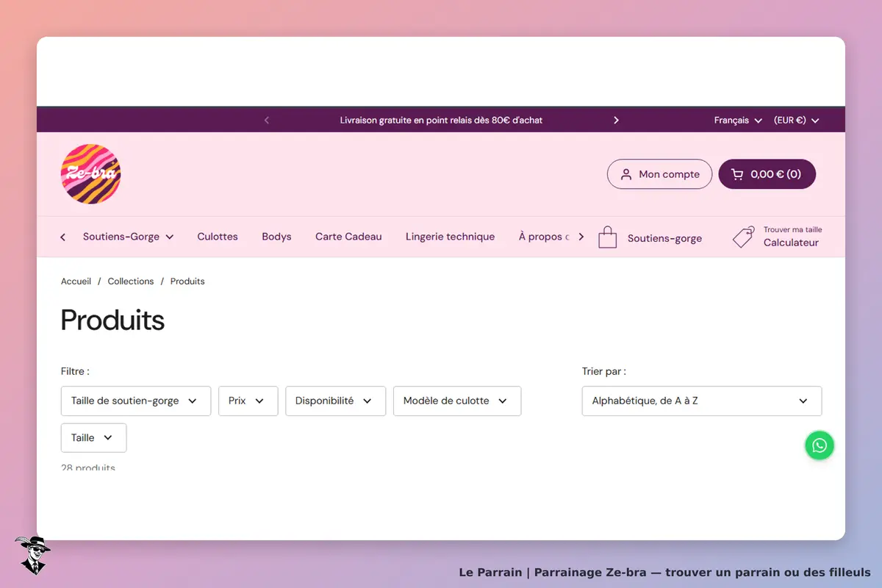
Task: Open Disponibilité filter dropdown
Action: click(335, 401)
